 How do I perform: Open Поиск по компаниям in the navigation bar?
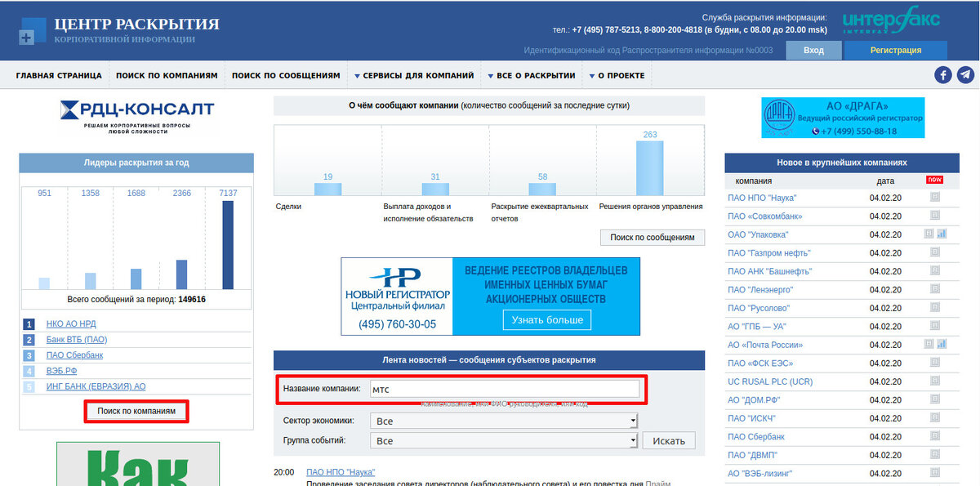coord(167,75)
